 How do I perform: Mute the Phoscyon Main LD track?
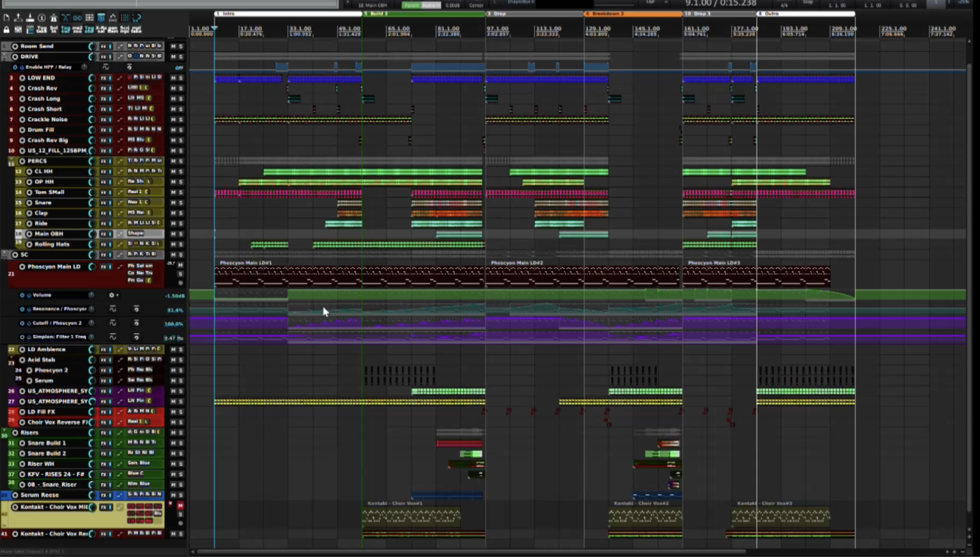(x=181, y=265)
